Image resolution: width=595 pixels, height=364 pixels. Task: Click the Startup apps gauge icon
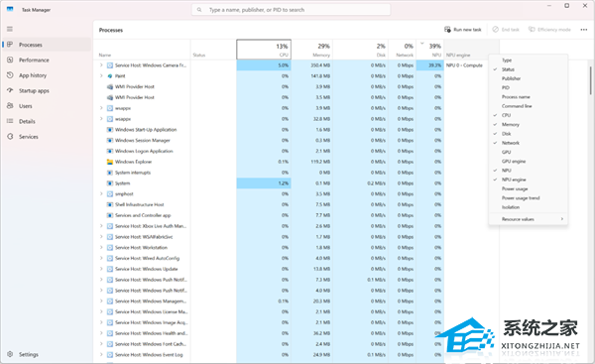[10, 90]
